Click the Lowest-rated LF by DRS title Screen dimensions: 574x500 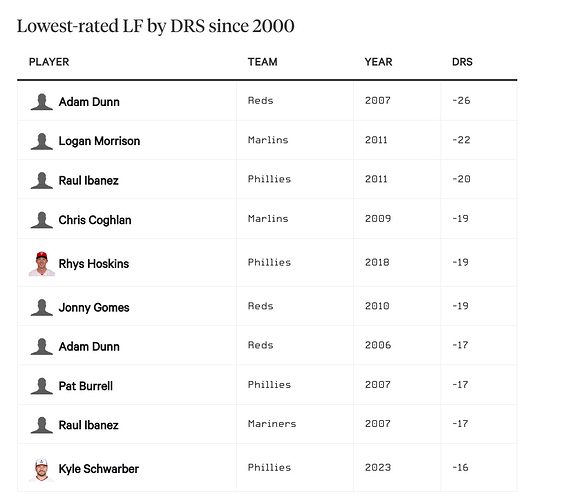click(156, 26)
